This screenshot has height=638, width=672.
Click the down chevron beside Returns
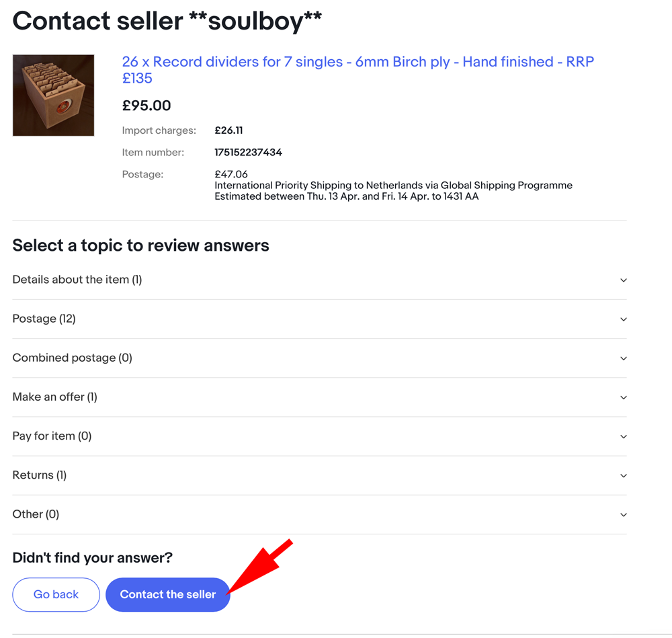[x=623, y=475]
